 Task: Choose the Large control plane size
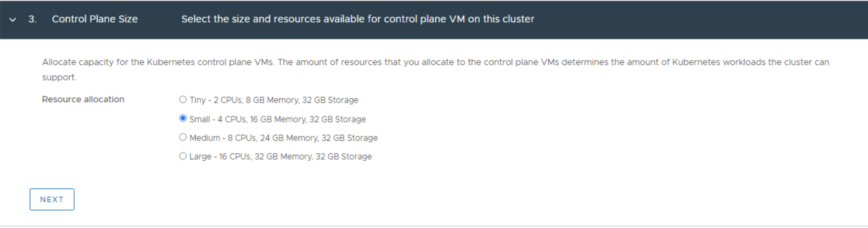tap(183, 156)
